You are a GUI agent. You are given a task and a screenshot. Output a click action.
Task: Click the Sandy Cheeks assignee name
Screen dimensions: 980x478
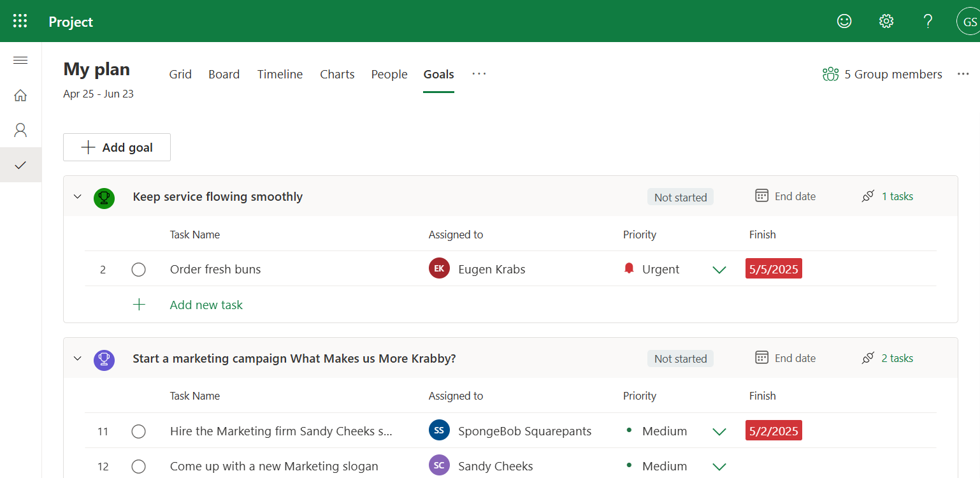pos(496,466)
